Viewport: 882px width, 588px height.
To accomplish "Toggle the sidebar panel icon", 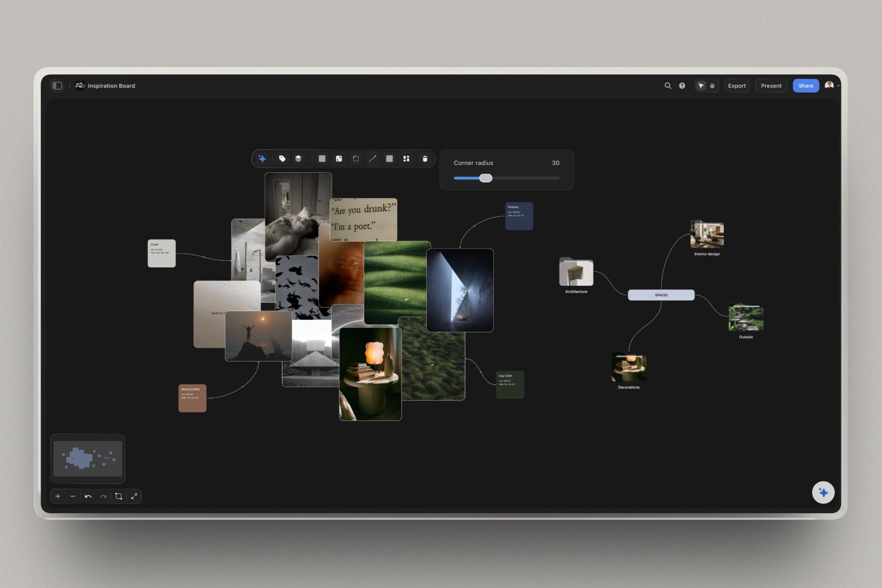I will 57,85.
